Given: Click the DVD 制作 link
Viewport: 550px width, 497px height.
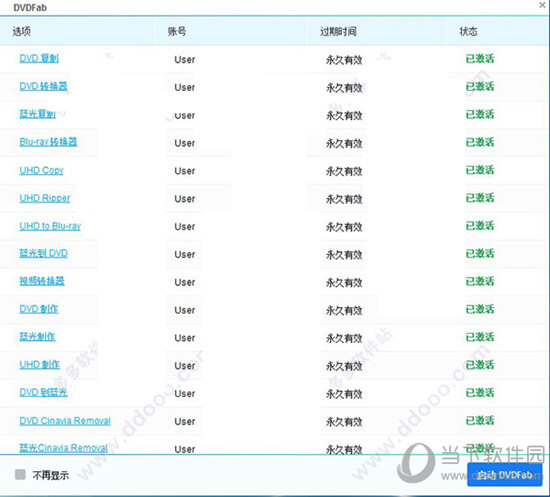Looking at the screenshot, I should click(x=39, y=309).
